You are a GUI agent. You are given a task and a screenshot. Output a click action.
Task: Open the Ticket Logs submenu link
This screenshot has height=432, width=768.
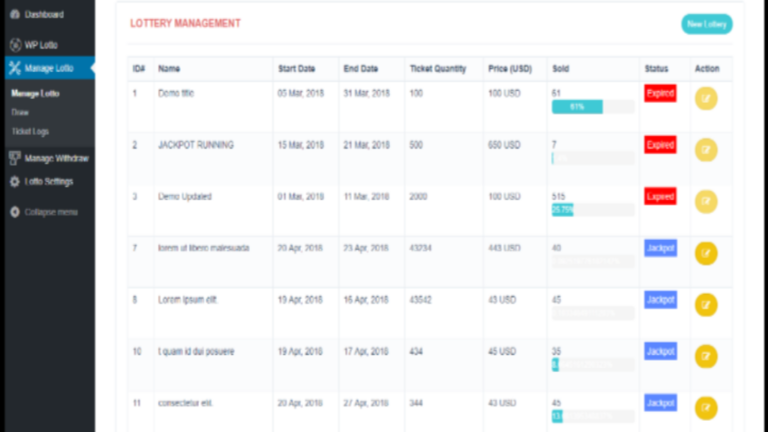pos(30,131)
